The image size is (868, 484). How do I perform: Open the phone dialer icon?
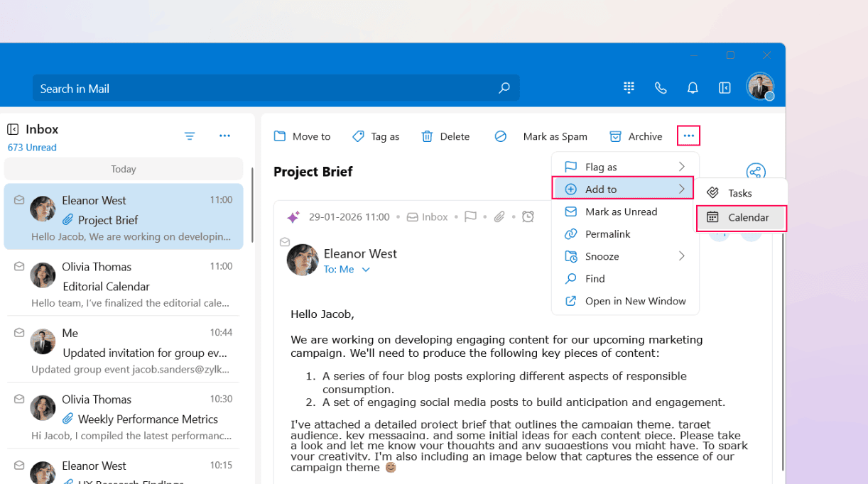(661, 88)
